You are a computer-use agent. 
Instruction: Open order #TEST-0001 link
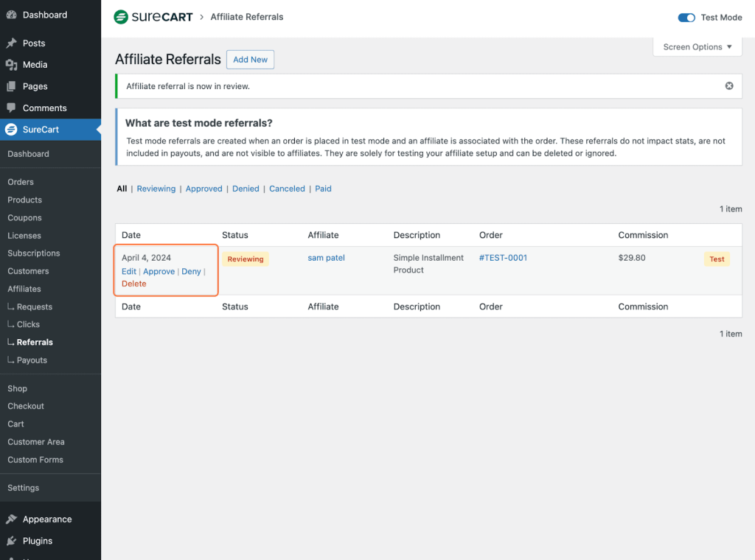coord(503,258)
